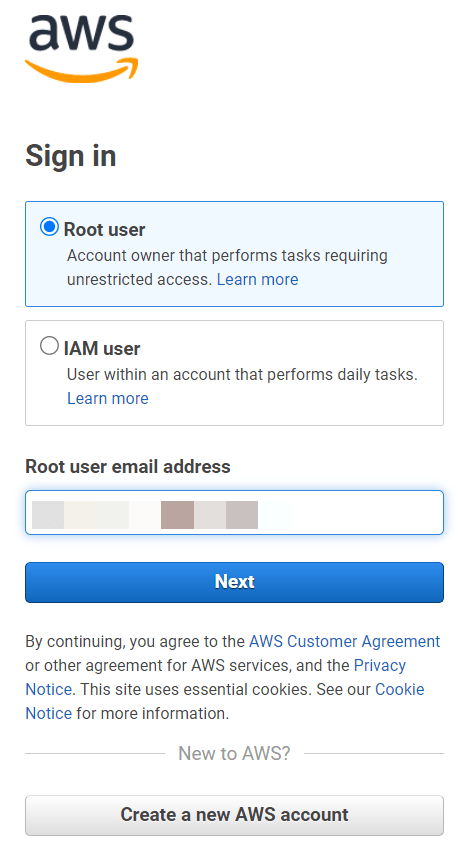Click the Sign in heading
The image size is (466, 856).
pyautogui.click(x=71, y=156)
